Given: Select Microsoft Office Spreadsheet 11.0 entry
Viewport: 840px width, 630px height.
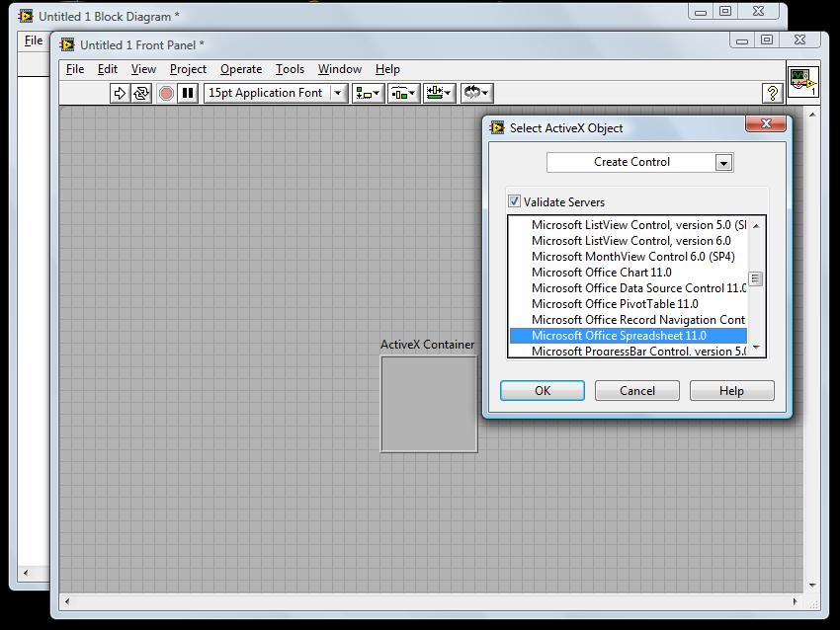Looking at the screenshot, I should pyautogui.click(x=628, y=336).
